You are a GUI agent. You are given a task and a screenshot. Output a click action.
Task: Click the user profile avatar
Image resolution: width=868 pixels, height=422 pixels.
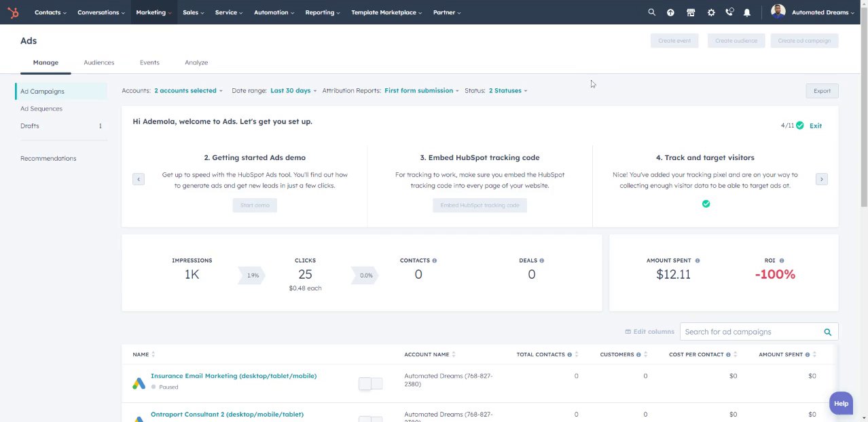778,12
